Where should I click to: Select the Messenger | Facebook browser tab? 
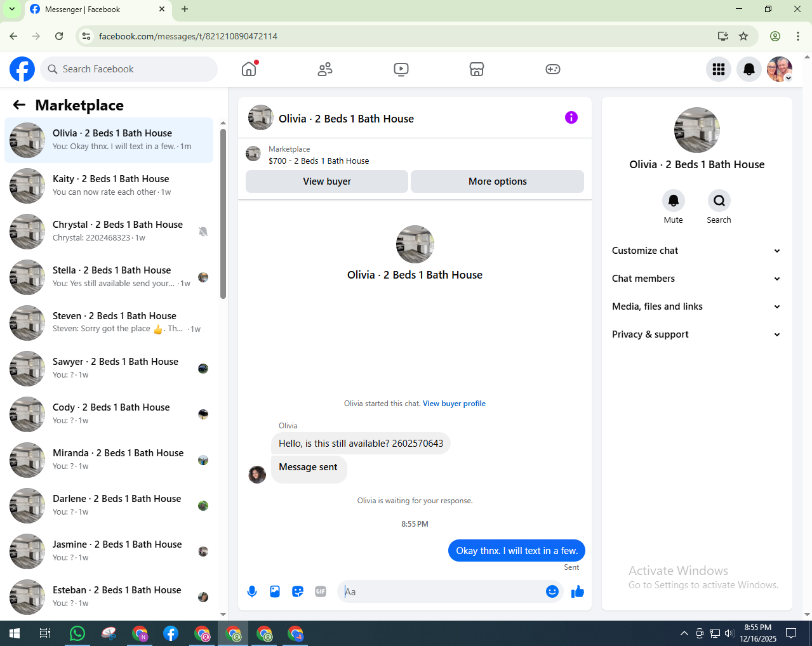[97, 10]
